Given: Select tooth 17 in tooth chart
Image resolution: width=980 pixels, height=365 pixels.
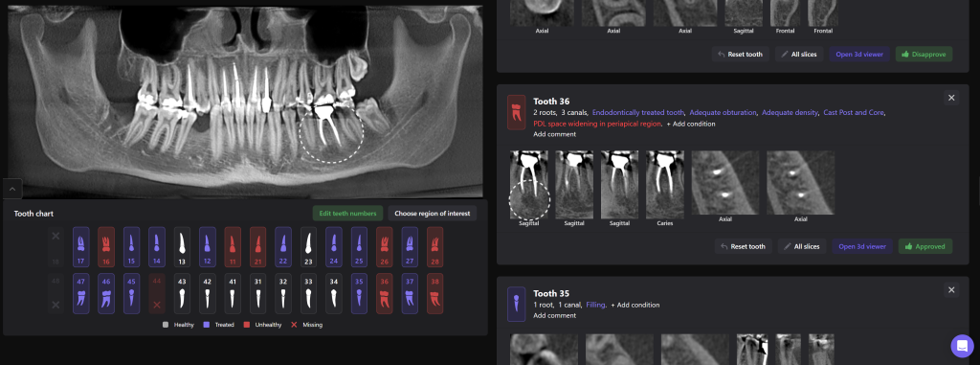Looking at the screenshot, I should tap(81, 247).
